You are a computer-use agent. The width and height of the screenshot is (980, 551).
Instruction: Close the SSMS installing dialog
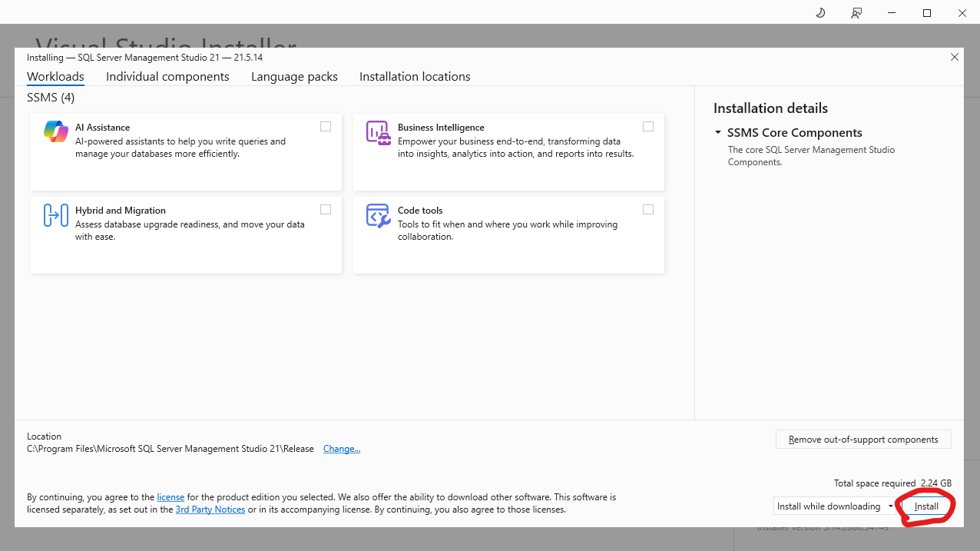pyautogui.click(x=955, y=58)
